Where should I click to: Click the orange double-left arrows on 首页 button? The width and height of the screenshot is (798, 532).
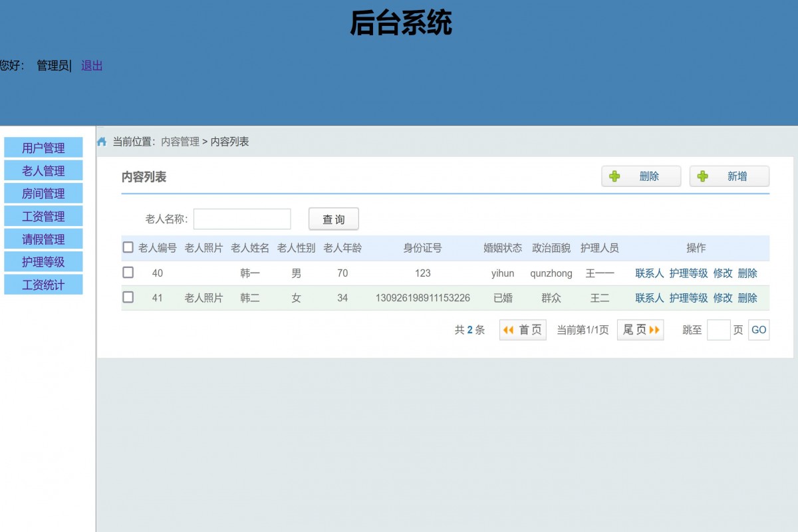(x=509, y=329)
